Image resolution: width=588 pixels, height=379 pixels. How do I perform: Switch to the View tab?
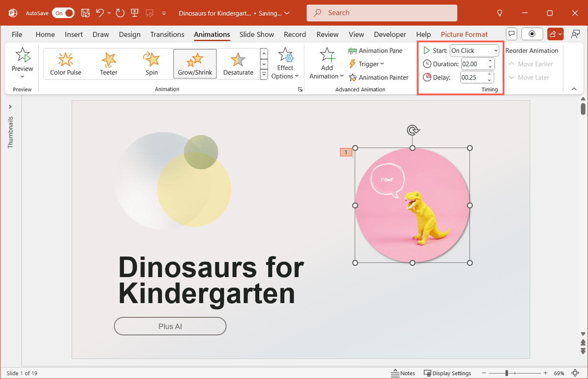[356, 34]
